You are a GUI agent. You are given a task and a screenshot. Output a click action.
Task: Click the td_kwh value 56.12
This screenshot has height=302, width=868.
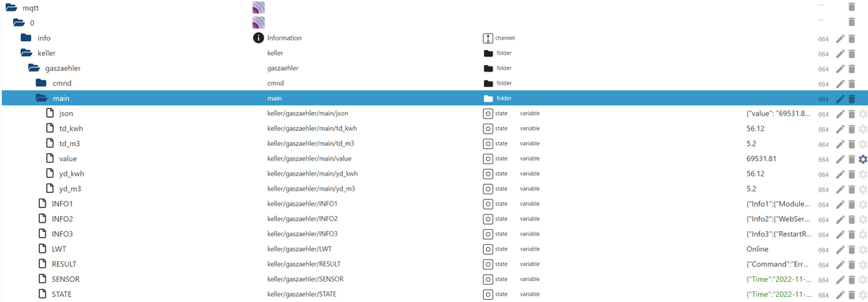click(x=755, y=129)
